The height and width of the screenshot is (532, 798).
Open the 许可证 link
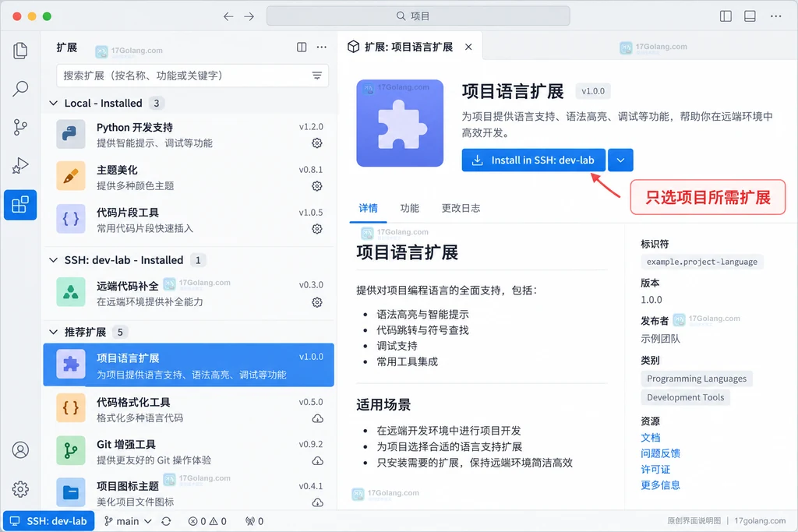click(655, 470)
